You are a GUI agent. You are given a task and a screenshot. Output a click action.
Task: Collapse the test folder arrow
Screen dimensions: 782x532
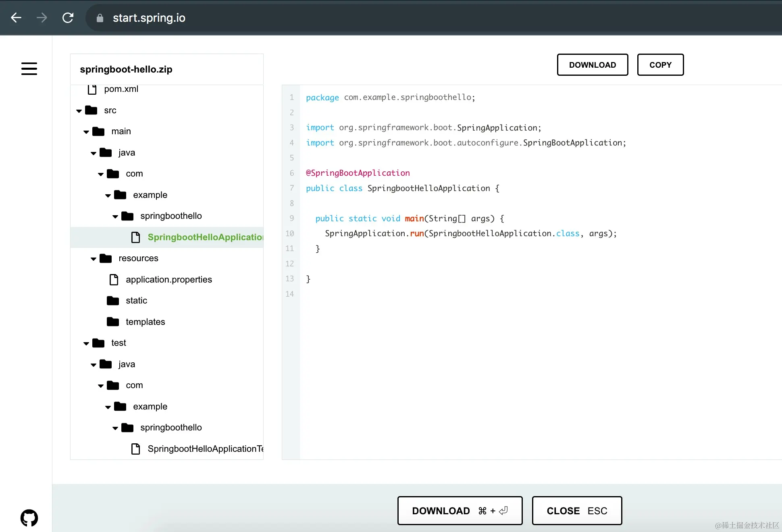86,343
